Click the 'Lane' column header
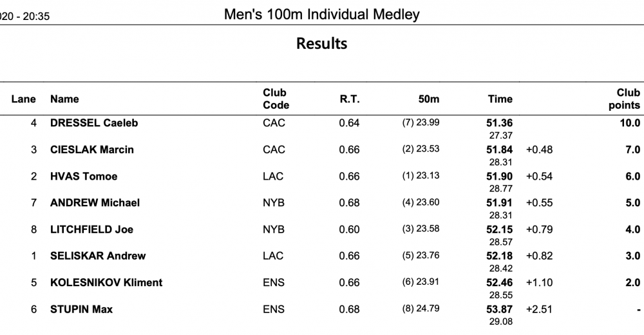The image size is (644, 335). pos(23,99)
